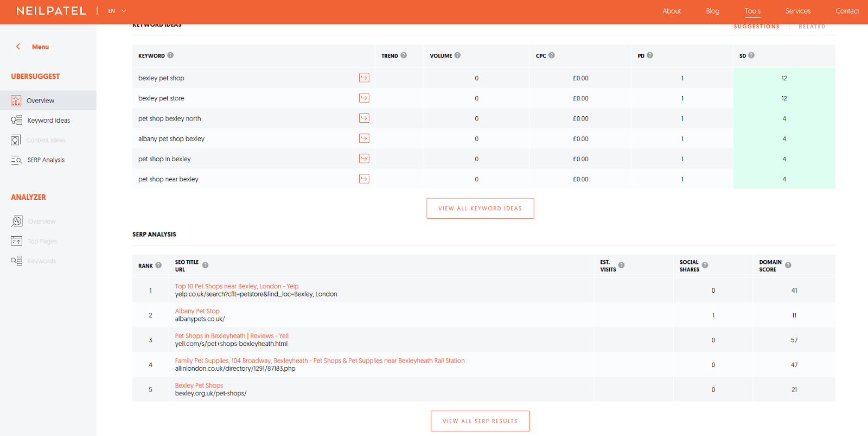
Task: Open the 'Bexley Pet Shops' result link
Action: [x=199, y=386]
